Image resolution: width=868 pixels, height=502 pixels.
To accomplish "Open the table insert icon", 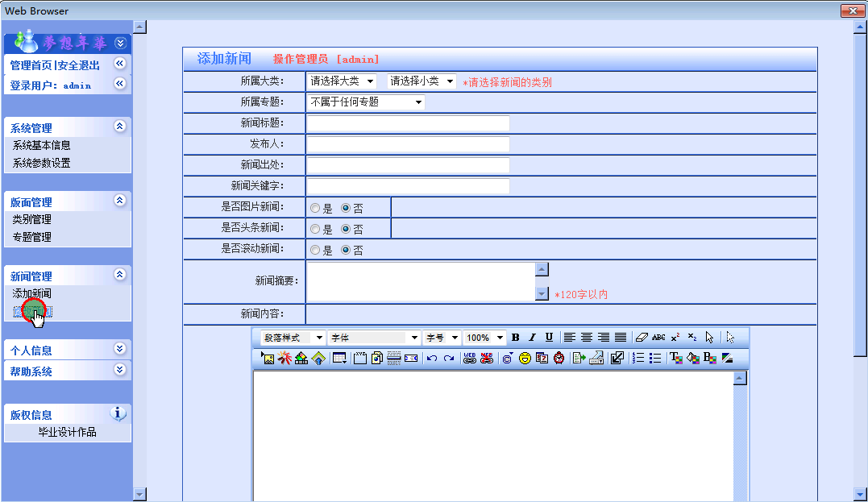I will 339,358.
